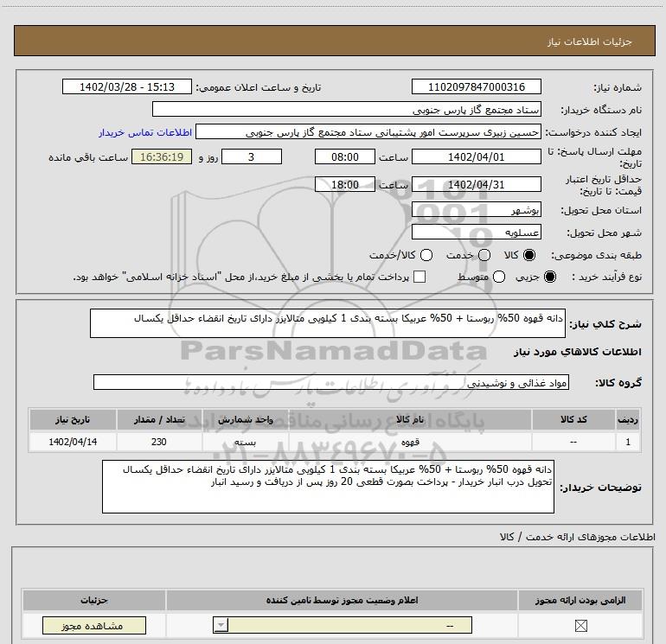Click the اطلاعات مجوزهای ارائه خدمت / کالا heading

(x=578, y=537)
